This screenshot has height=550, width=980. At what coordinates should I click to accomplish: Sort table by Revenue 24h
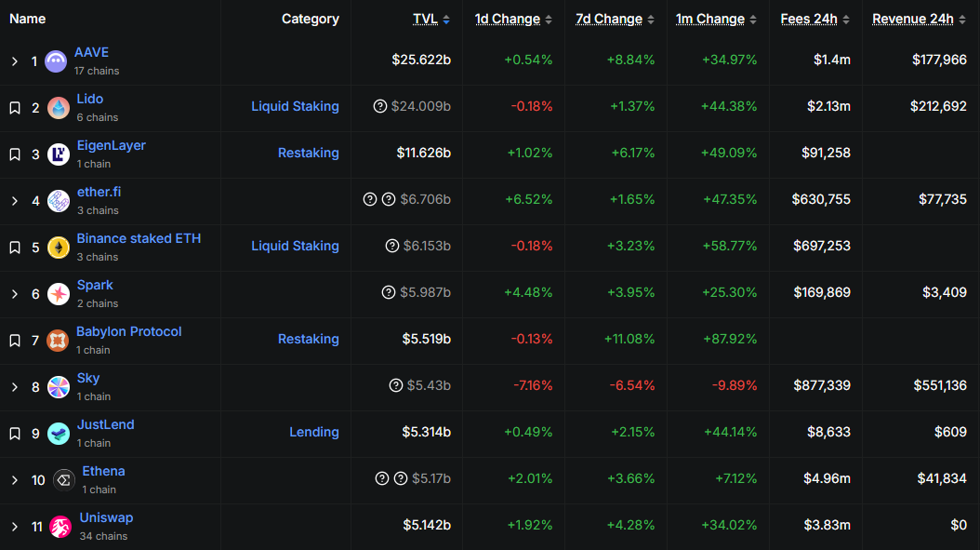(x=920, y=20)
